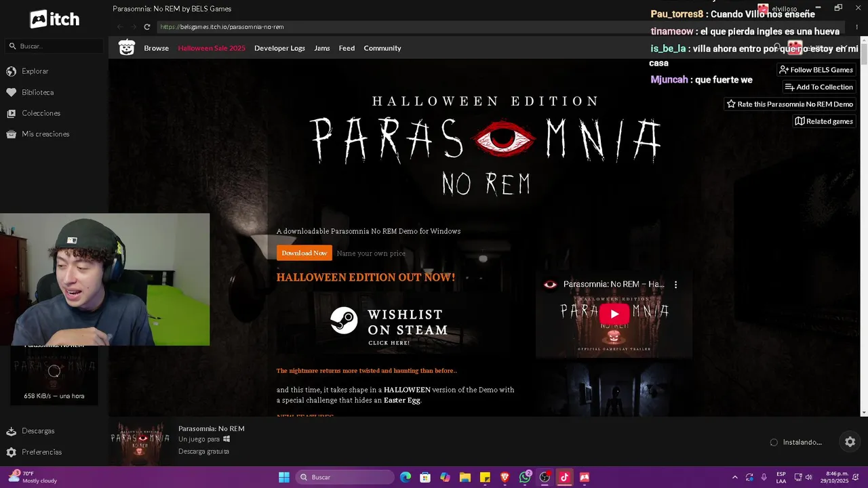Click the browser back arrow

pyautogui.click(x=120, y=27)
